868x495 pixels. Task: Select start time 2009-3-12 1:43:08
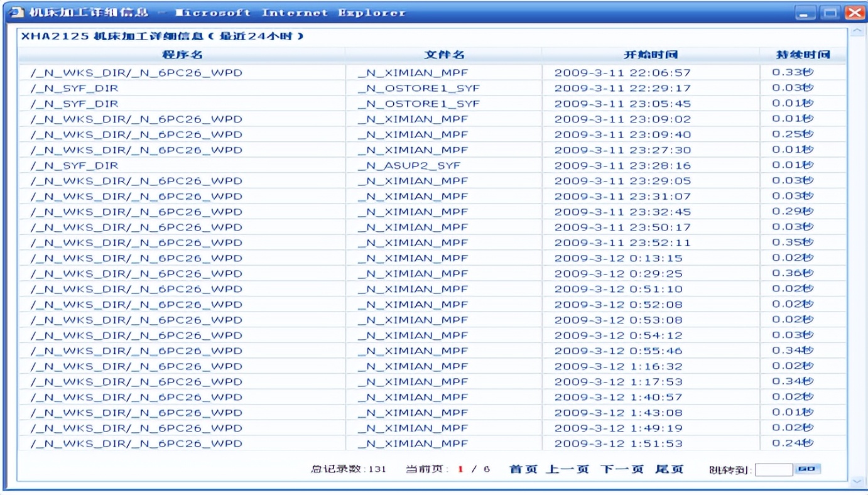(x=618, y=413)
